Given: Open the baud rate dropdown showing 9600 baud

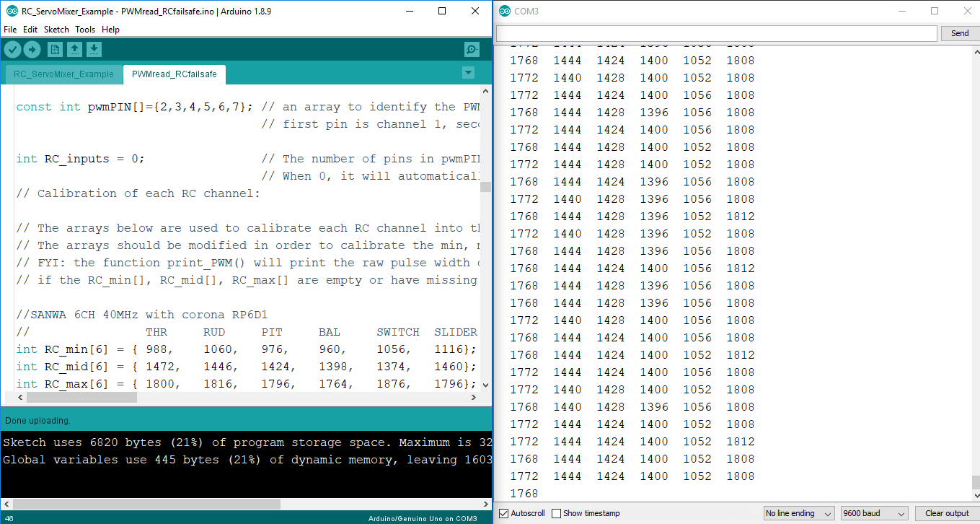Looking at the screenshot, I should (x=873, y=513).
